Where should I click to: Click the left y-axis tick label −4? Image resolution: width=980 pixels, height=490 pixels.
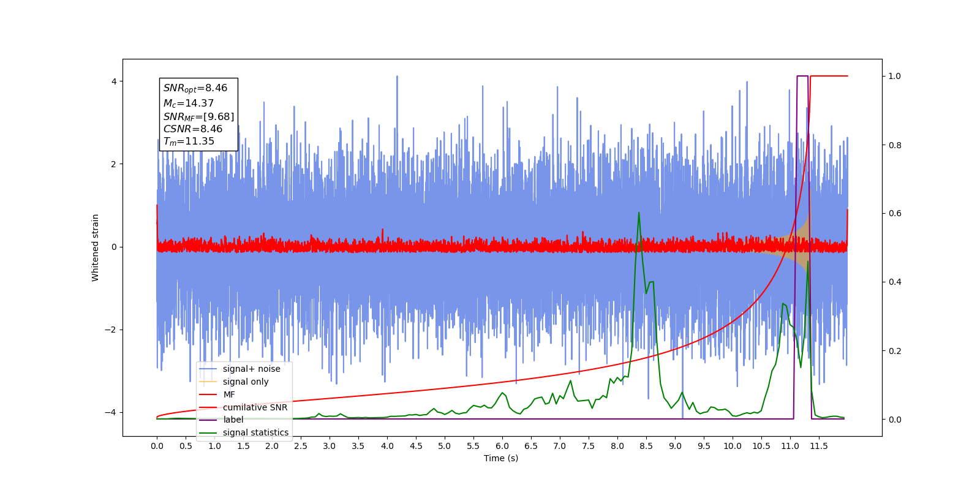pos(111,412)
